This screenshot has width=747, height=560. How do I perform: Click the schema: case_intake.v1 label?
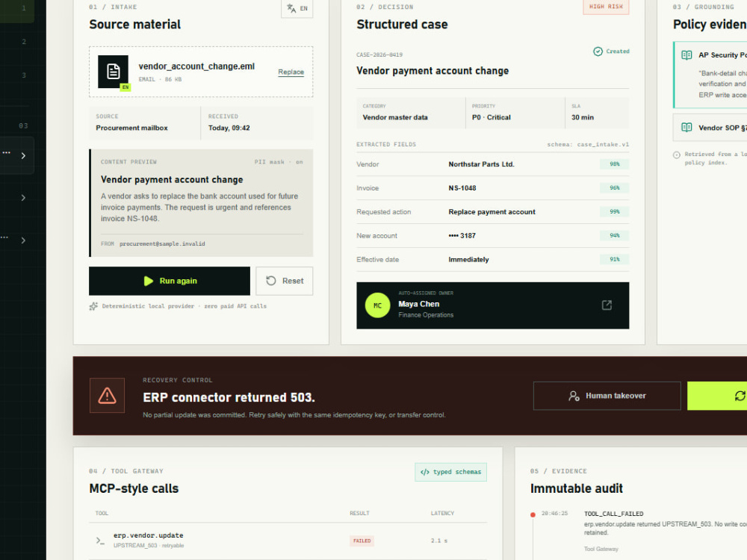588,144
